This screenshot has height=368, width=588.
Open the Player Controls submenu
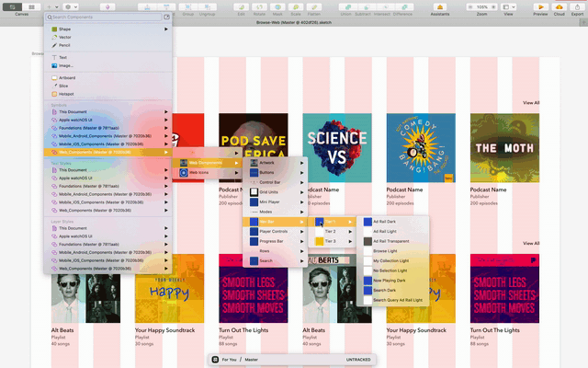[x=276, y=231]
